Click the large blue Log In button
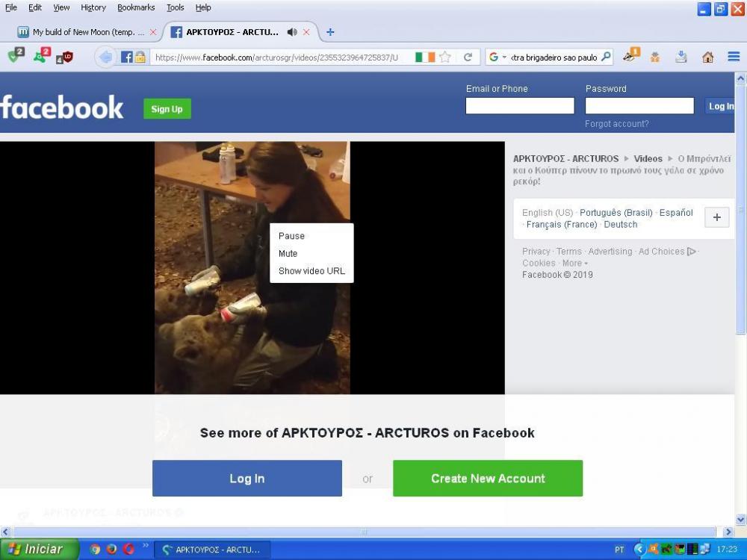Image resolution: width=747 pixels, height=560 pixels. [247, 478]
